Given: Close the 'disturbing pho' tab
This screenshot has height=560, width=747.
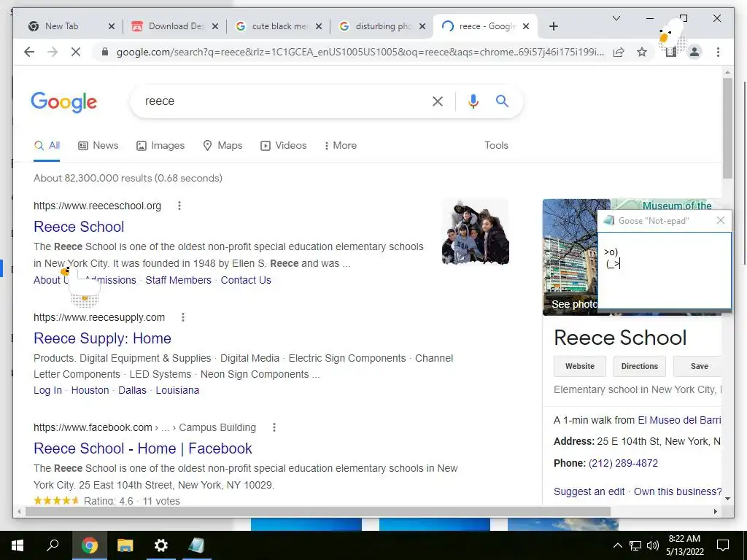Looking at the screenshot, I should (422, 26).
